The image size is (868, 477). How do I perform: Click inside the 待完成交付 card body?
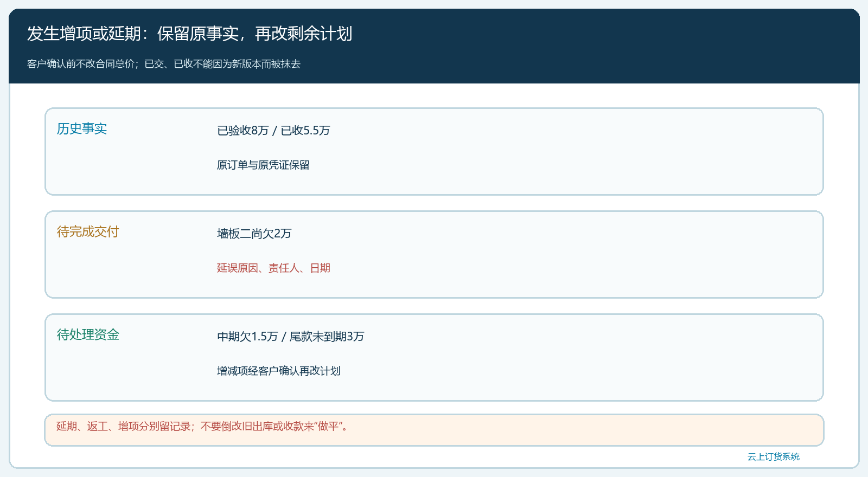click(x=434, y=254)
